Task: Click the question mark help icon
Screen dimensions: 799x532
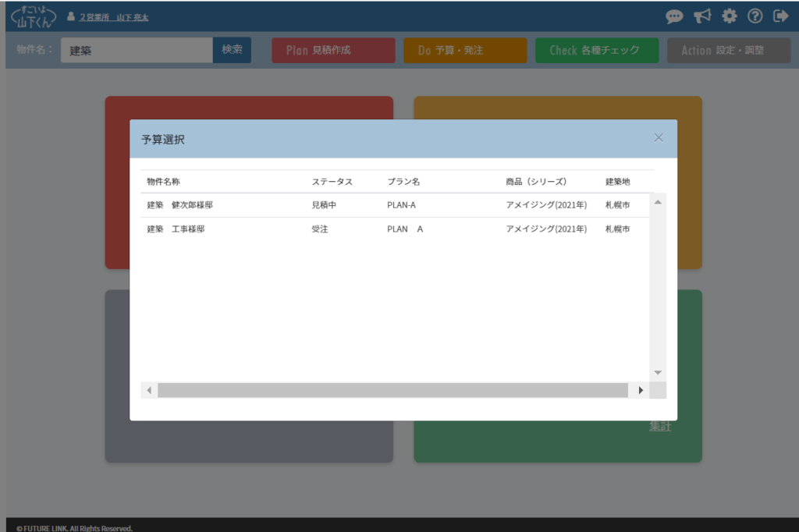Action: pyautogui.click(x=755, y=16)
